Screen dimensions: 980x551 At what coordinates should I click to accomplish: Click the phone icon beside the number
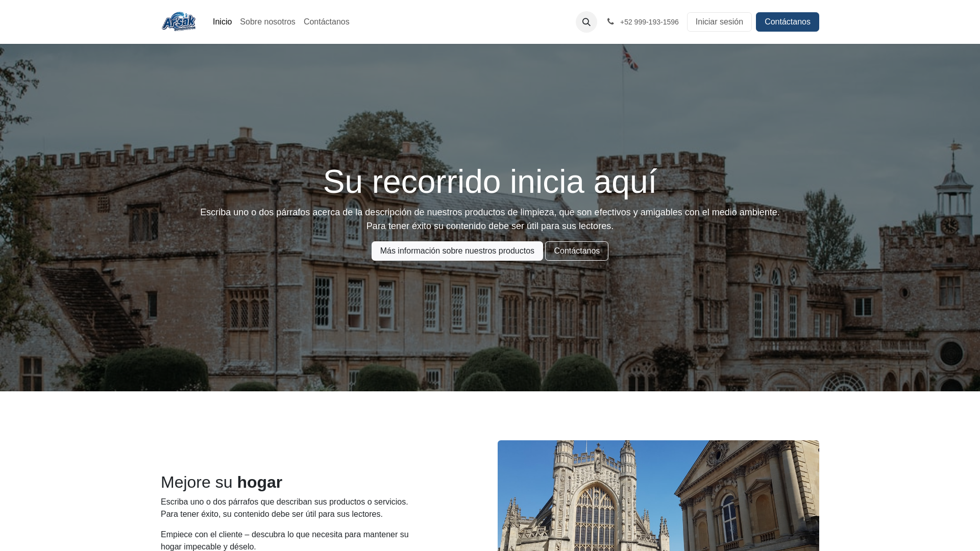tap(610, 21)
